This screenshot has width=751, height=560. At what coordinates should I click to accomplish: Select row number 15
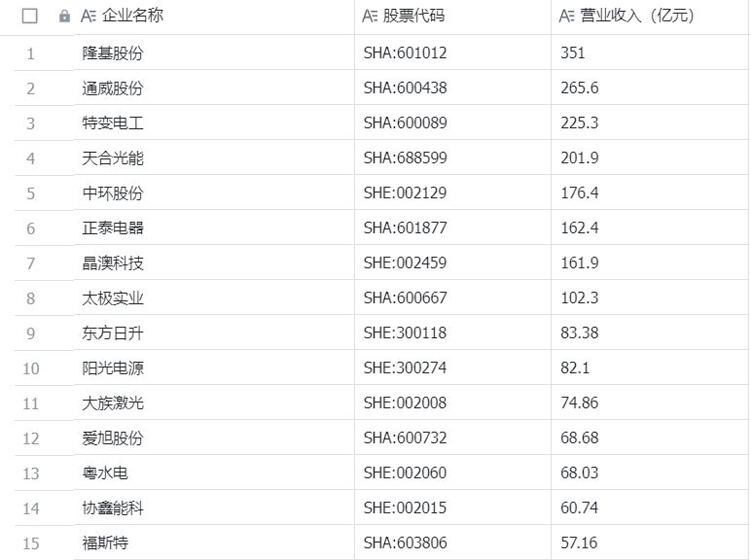pyautogui.click(x=30, y=543)
